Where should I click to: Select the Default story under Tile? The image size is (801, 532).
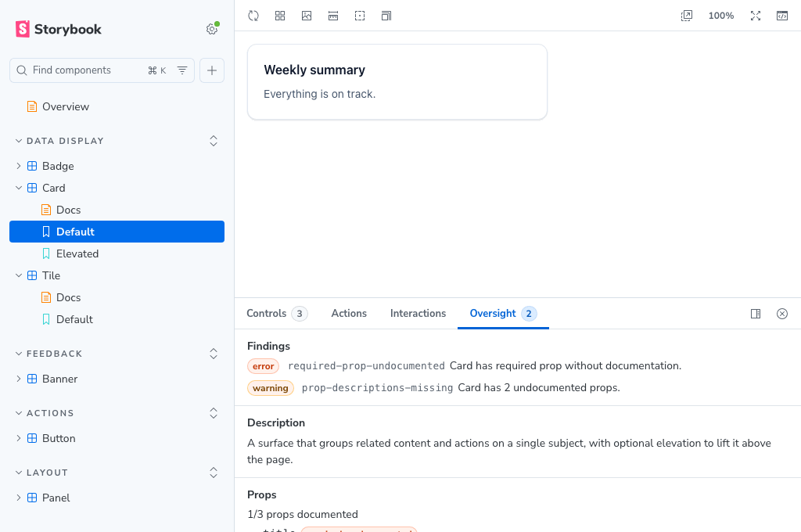pyautogui.click(x=74, y=319)
